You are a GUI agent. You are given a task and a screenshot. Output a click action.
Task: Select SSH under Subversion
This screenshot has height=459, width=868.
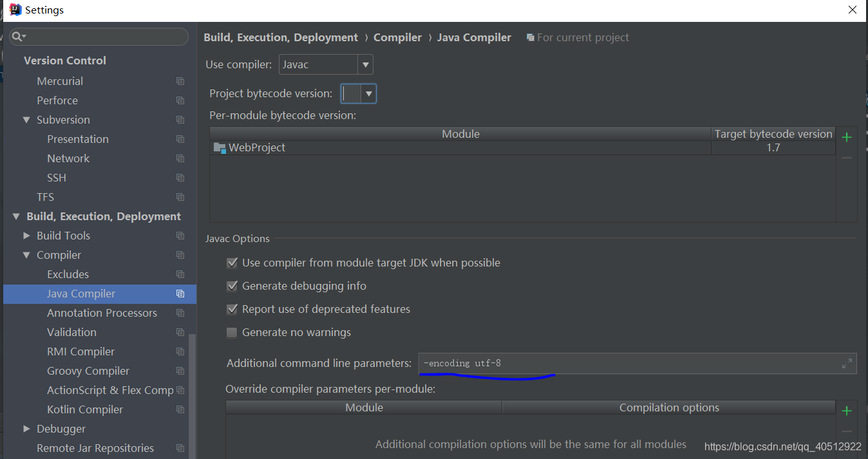tap(57, 178)
